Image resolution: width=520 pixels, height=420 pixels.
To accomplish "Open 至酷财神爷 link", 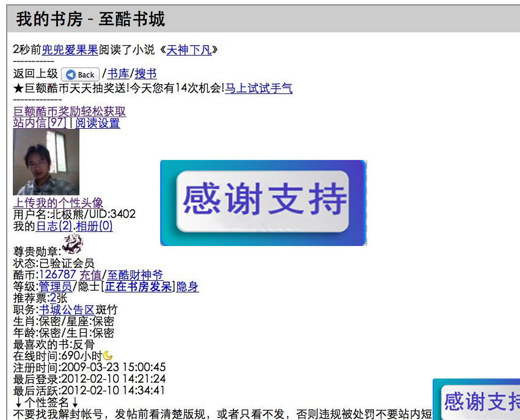I will point(135,275).
